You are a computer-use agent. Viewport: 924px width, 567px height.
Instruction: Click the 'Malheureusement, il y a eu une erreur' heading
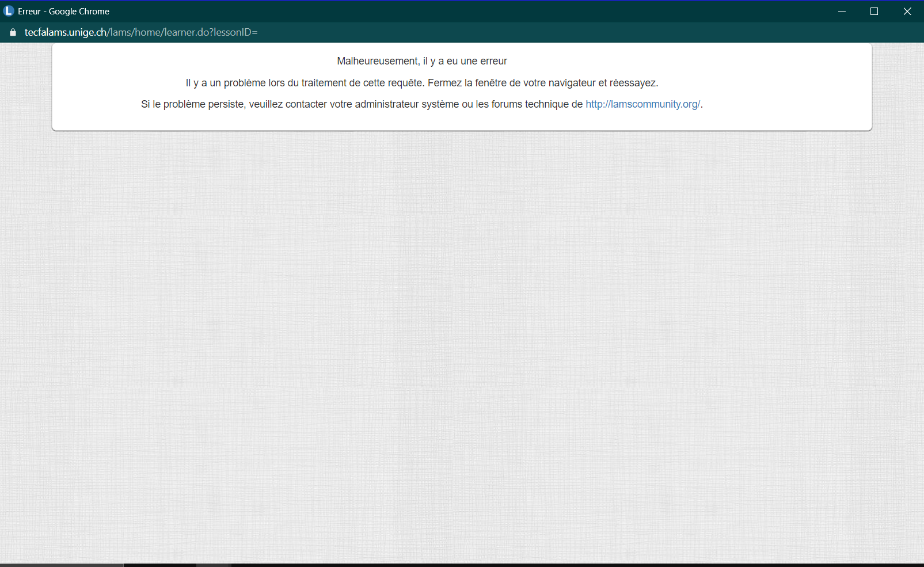(422, 61)
